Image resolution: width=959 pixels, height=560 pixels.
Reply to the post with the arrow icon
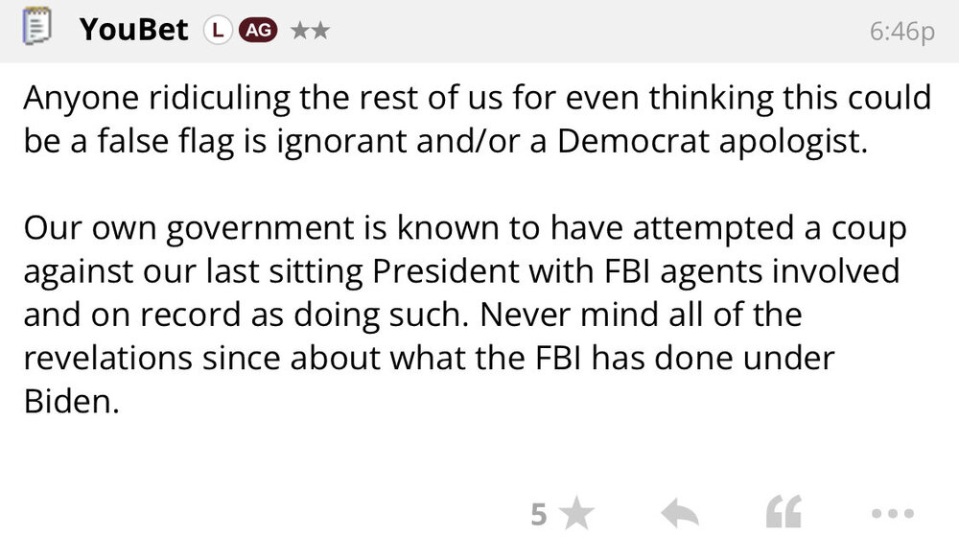pos(680,515)
